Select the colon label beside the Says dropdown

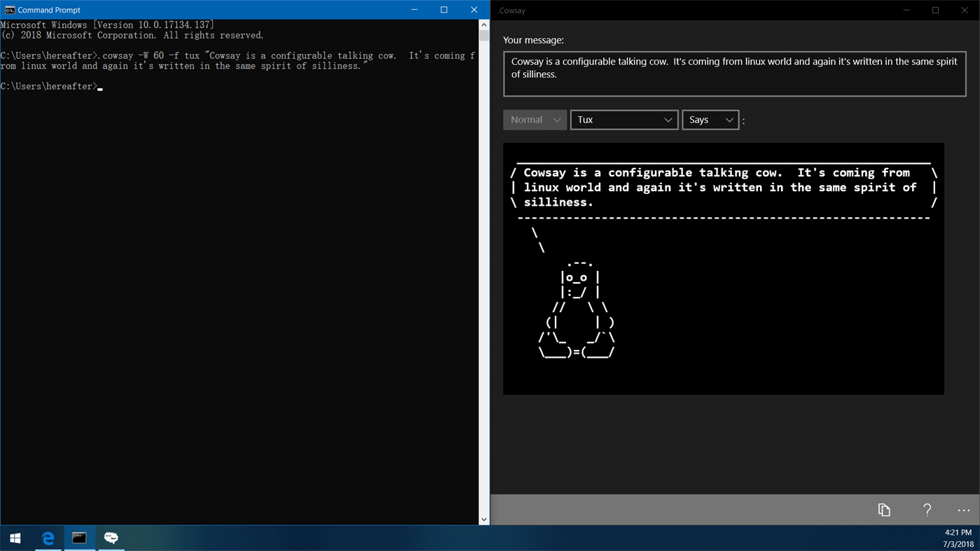coord(743,120)
